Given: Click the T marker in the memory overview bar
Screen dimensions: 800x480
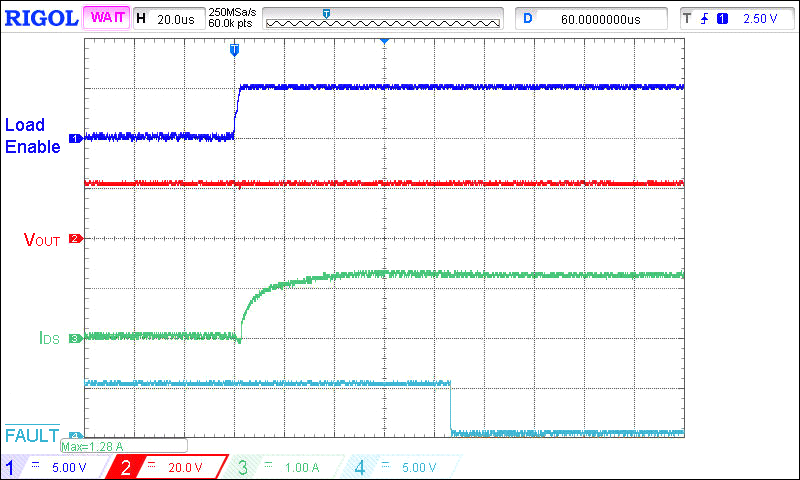Looking at the screenshot, I should point(326,12).
